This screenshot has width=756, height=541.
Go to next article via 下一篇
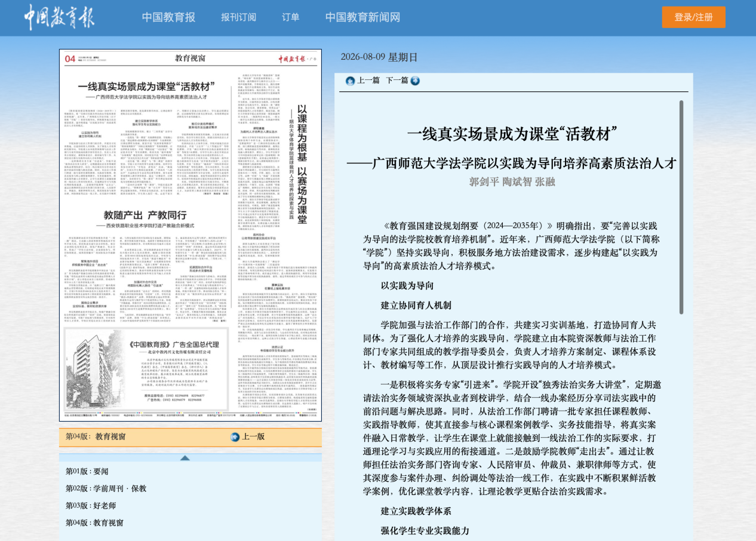pos(397,81)
